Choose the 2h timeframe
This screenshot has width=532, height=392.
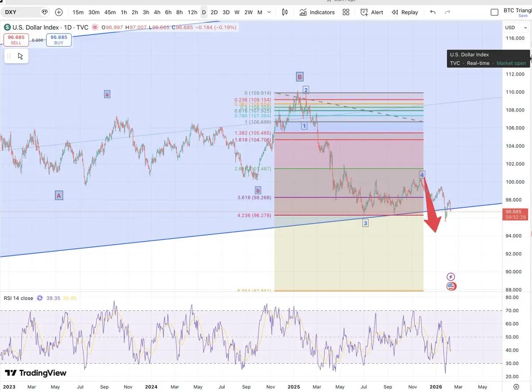[135, 12]
